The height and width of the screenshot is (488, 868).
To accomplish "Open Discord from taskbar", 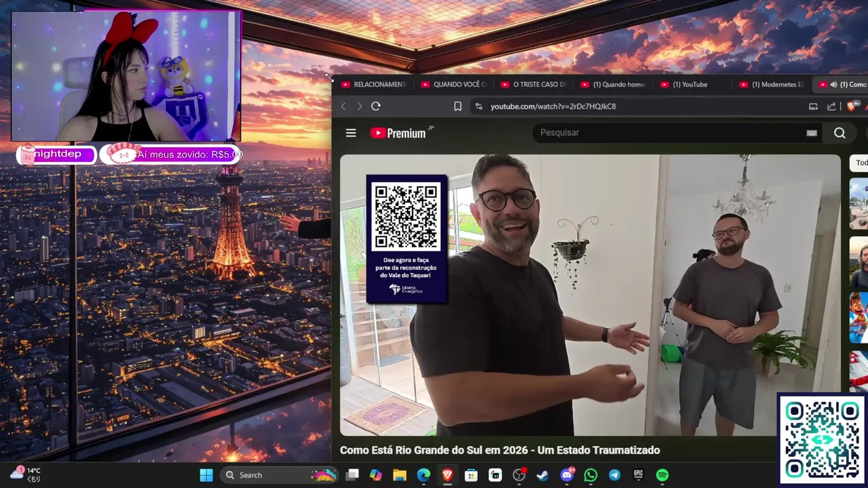I will (567, 475).
